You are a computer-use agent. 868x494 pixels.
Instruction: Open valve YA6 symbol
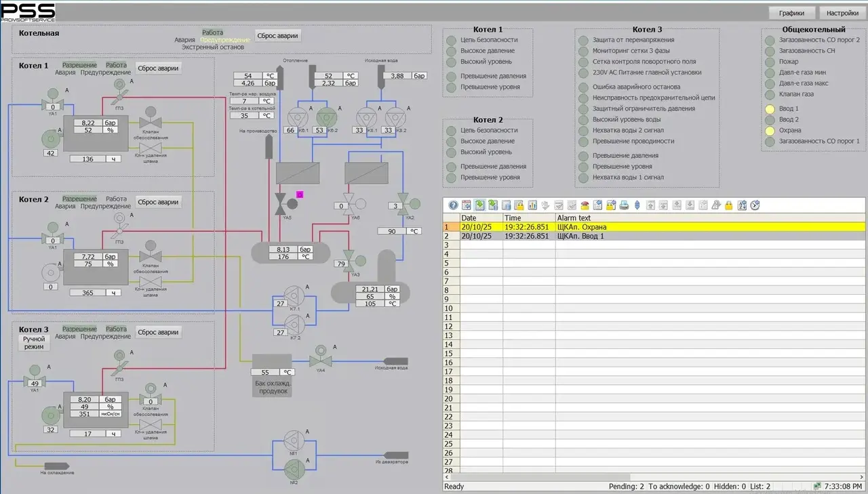(x=354, y=204)
